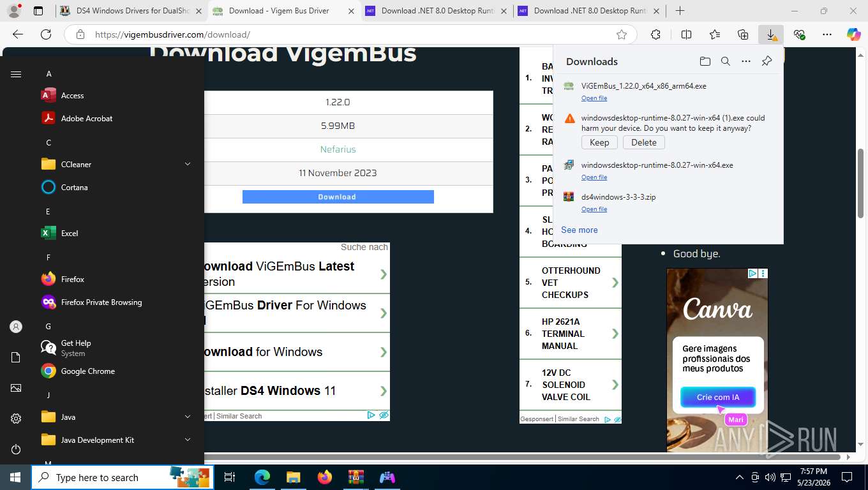The width and height of the screenshot is (868, 490).
Task: Open Edge Downloads toolbar button
Action: pyautogui.click(x=771, y=34)
